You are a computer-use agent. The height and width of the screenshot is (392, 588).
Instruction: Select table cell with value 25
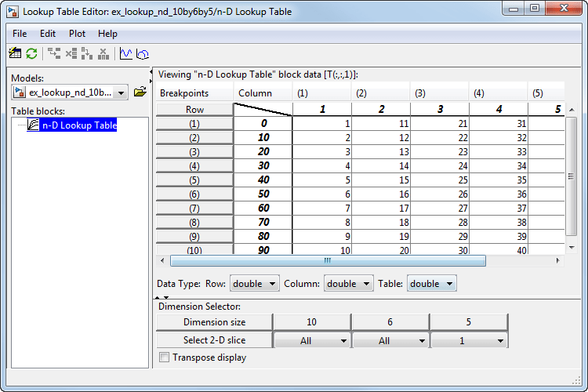440,180
